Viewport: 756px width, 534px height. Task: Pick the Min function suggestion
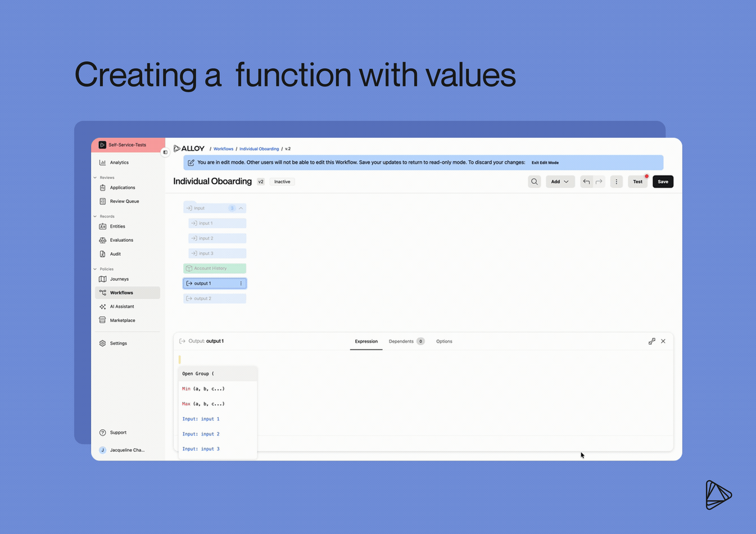tap(218, 389)
